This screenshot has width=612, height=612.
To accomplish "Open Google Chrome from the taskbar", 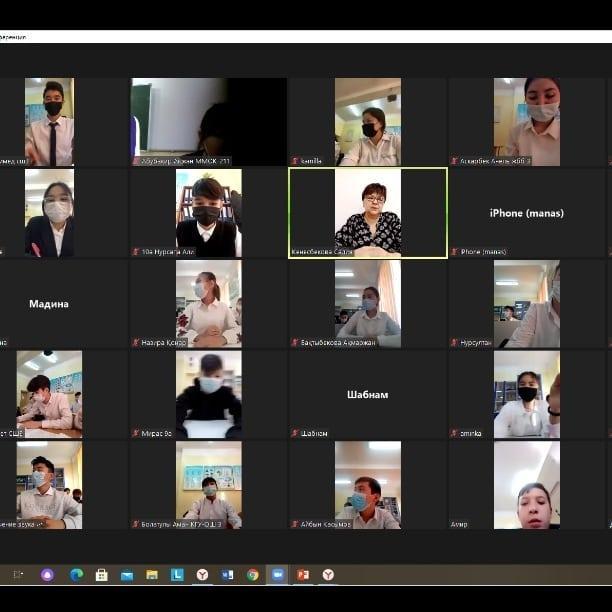I will [252, 575].
